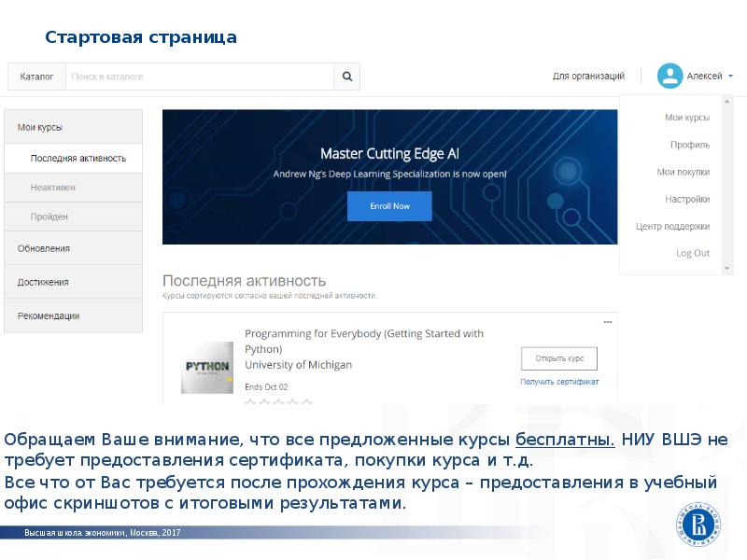
Task: Select Мои курсы in the user menu
Action: pos(687,118)
